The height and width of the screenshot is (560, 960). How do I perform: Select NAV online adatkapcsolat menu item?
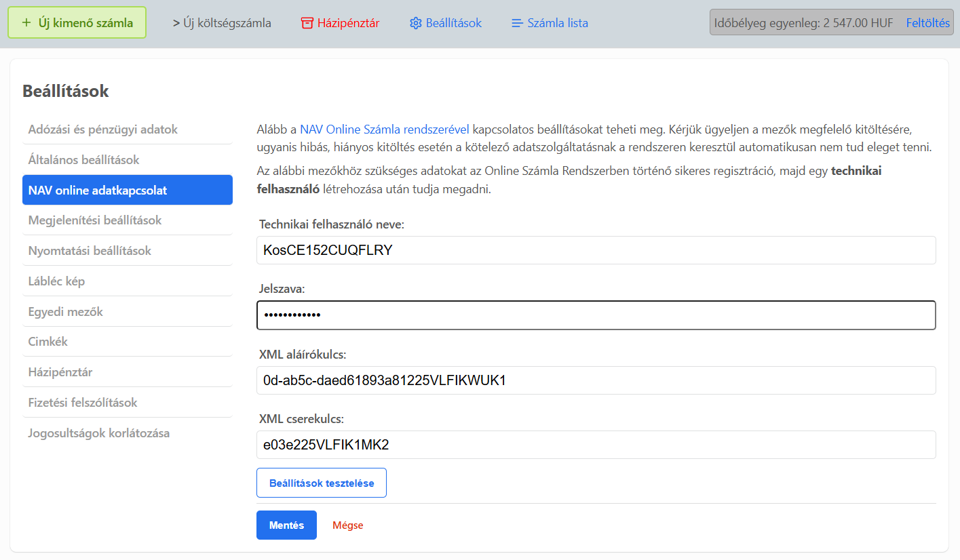coord(98,191)
